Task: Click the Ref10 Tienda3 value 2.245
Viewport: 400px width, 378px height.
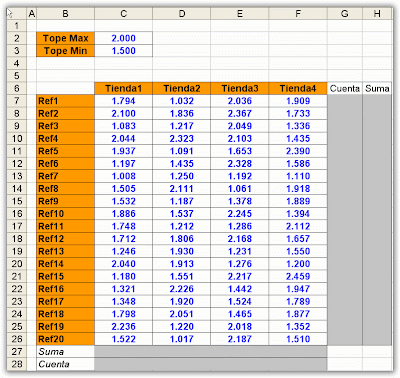Action: point(240,214)
